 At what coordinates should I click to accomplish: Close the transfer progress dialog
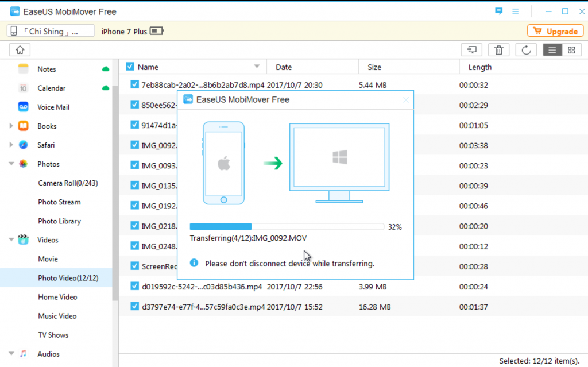click(x=406, y=100)
